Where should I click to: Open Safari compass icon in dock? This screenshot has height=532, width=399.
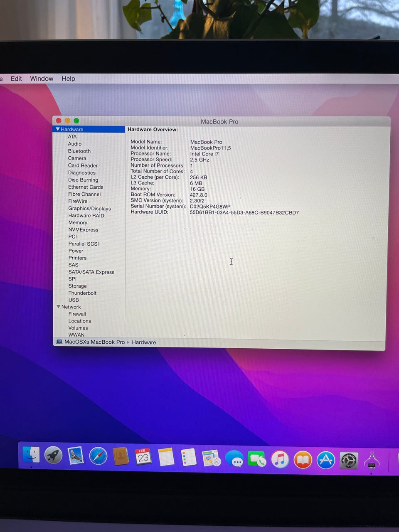click(99, 456)
